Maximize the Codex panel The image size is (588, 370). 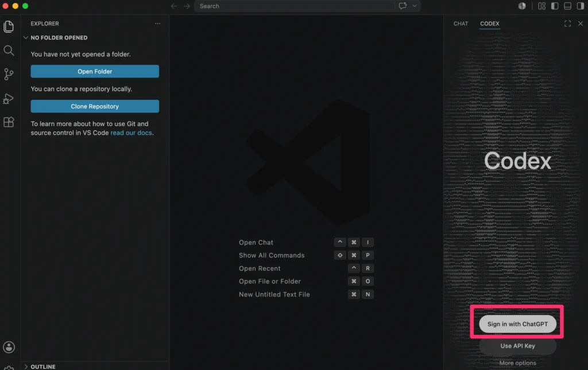pos(567,24)
